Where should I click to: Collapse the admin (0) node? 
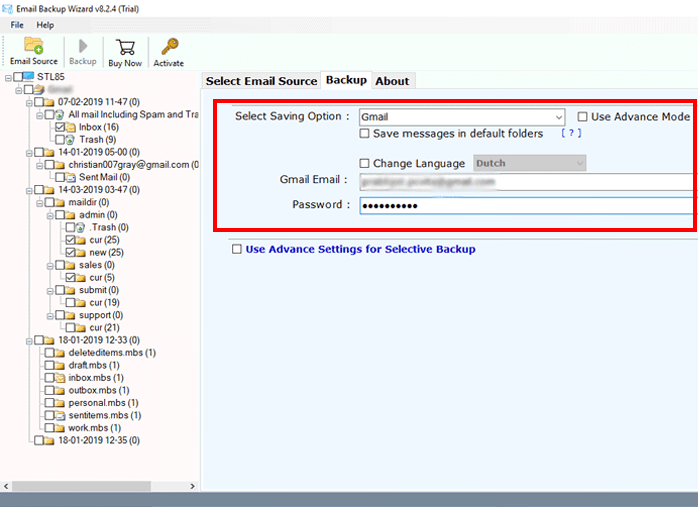pos(50,216)
